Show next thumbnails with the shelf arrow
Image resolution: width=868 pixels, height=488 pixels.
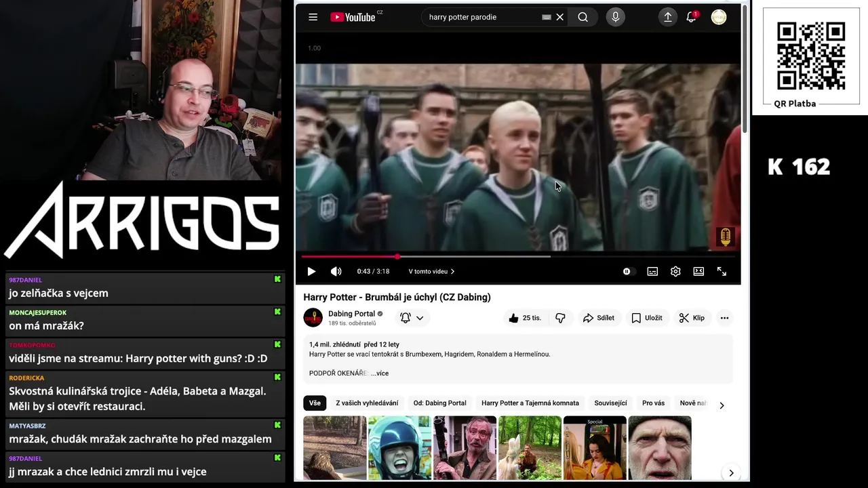pyautogui.click(x=731, y=473)
